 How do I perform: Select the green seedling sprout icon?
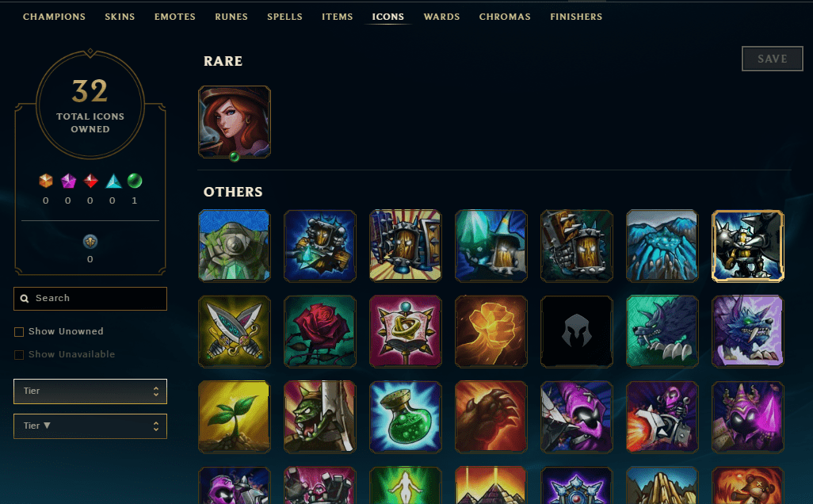click(x=235, y=417)
